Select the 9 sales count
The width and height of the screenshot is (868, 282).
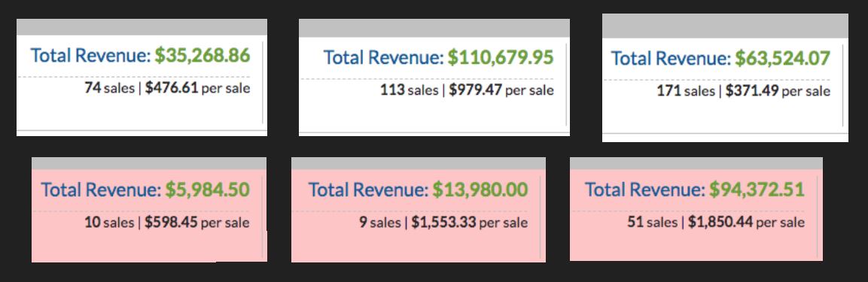pos(379,223)
